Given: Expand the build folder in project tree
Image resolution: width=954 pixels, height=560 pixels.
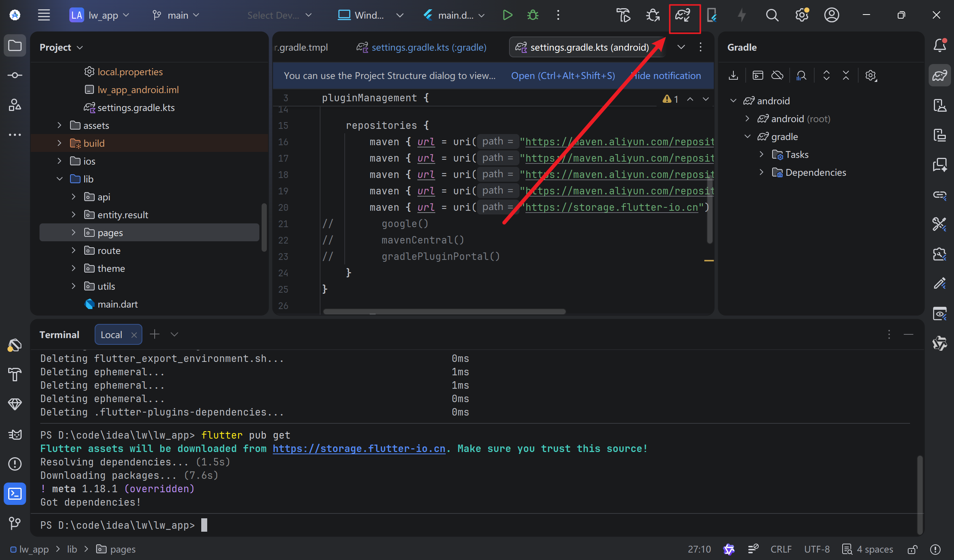Looking at the screenshot, I should click(x=59, y=143).
